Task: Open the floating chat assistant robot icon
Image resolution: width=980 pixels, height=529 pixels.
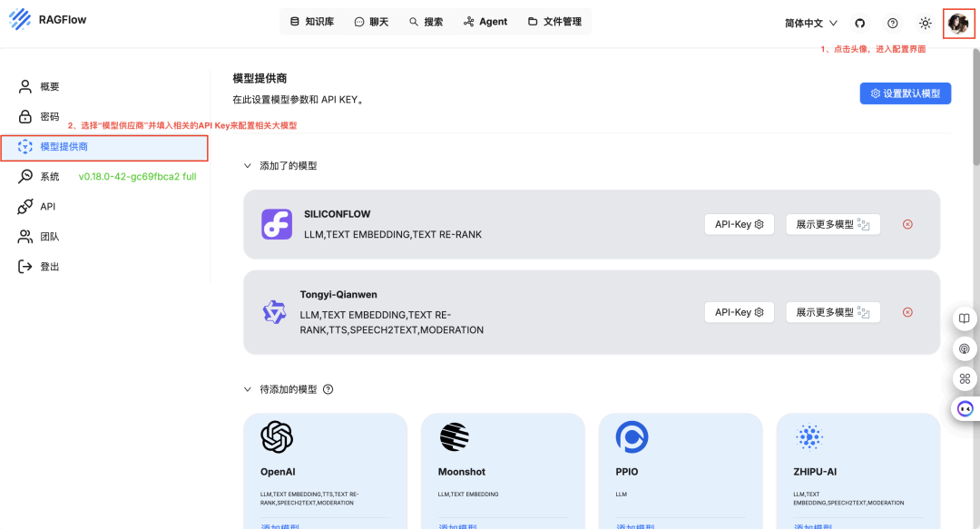Action: point(965,409)
